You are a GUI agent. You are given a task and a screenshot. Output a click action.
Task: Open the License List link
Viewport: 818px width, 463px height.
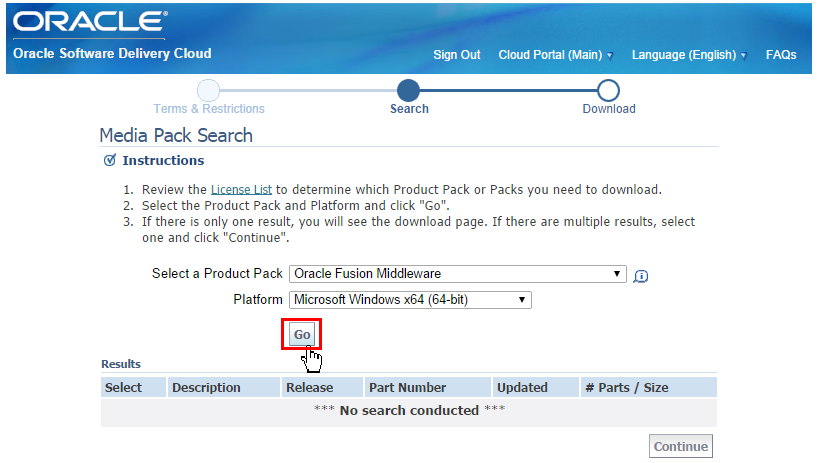coord(241,189)
